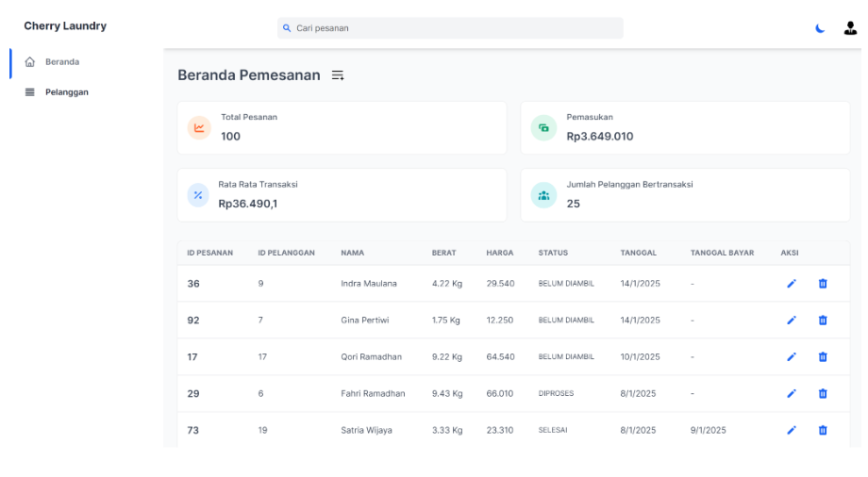This screenshot has width=868, height=477.
Task: Click the weight 9.43 Kg
Action: pyautogui.click(x=446, y=393)
